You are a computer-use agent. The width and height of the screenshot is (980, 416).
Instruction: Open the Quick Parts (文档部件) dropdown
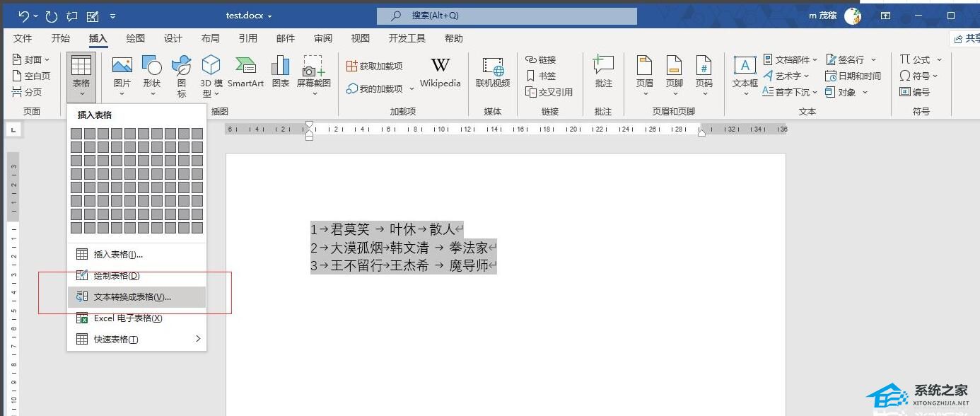(791, 59)
